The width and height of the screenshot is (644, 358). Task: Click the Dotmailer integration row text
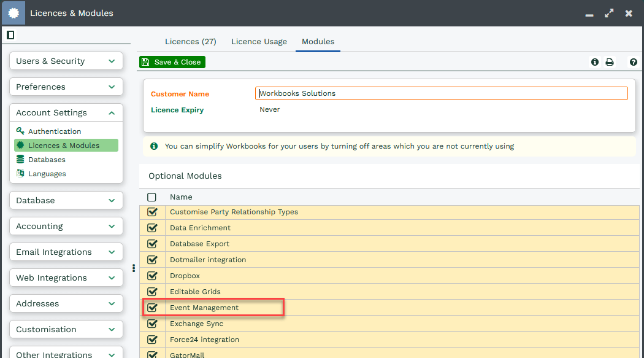coord(208,260)
